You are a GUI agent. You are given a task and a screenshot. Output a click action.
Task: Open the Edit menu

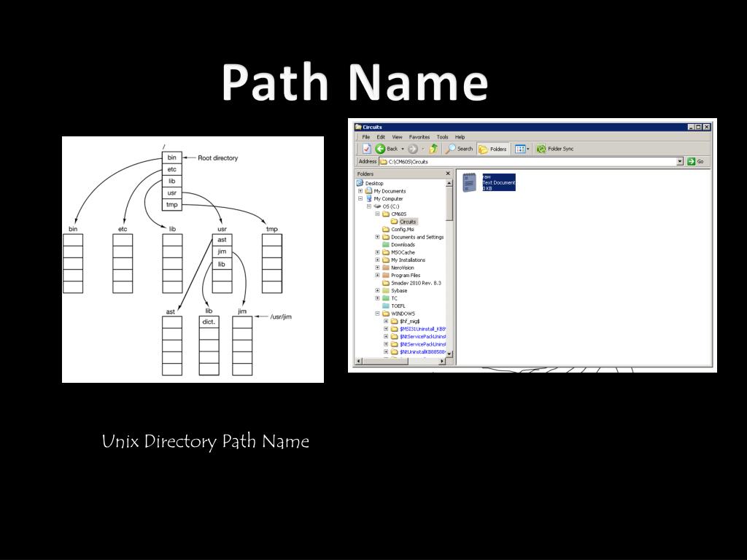click(381, 137)
